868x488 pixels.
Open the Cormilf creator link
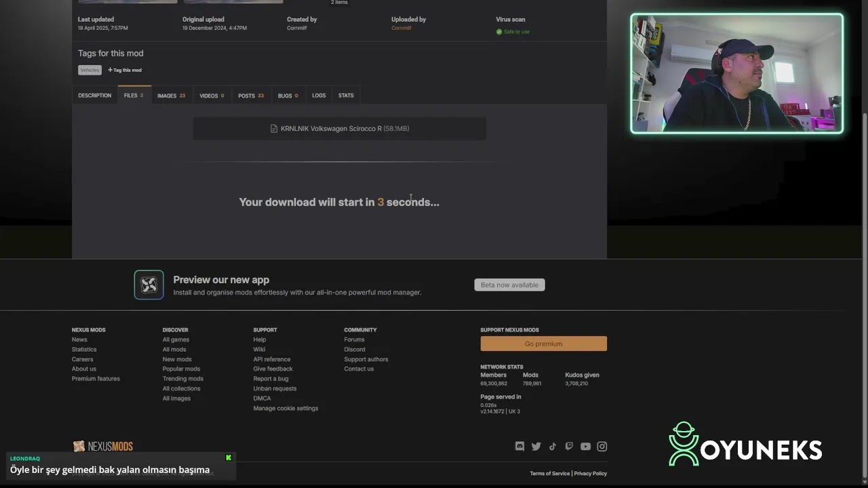297,28
